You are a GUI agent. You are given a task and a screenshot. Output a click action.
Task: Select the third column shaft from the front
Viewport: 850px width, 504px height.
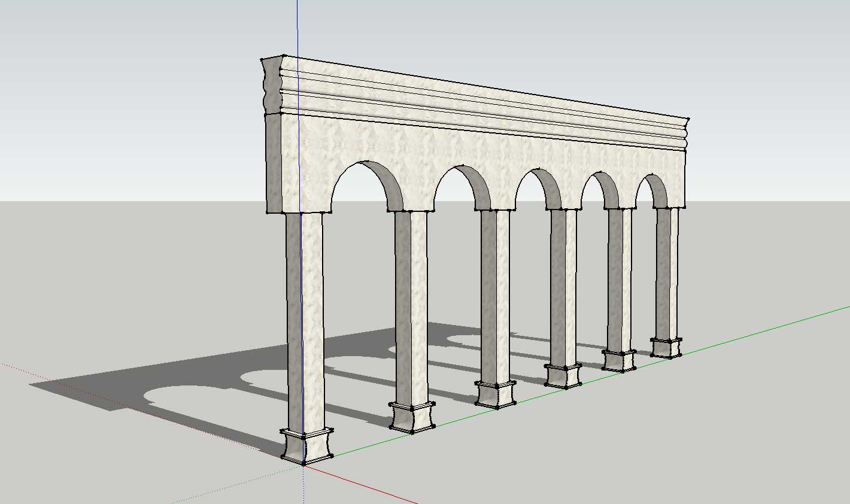495,296
